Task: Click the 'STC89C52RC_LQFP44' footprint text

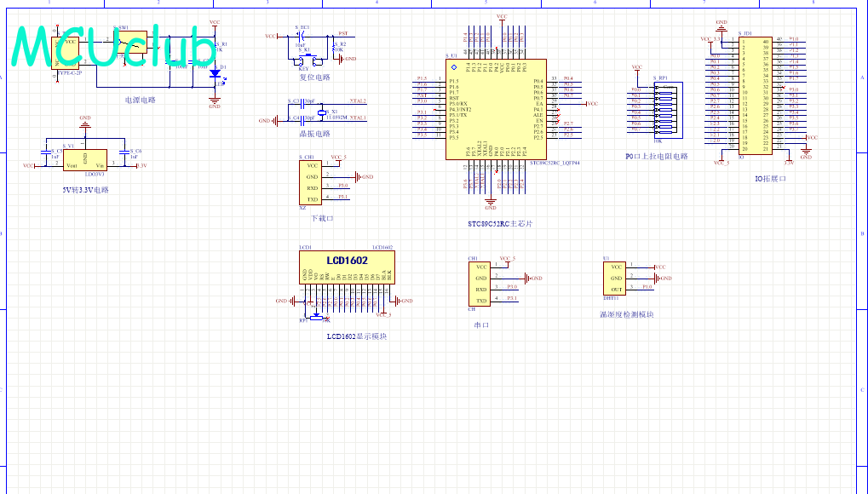Action: coord(555,163)
